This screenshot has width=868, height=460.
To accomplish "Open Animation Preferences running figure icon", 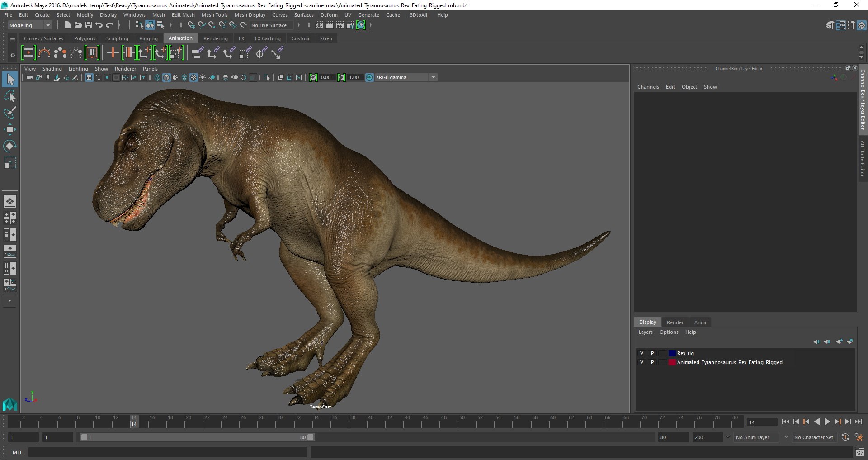I will tap(859, 437).
